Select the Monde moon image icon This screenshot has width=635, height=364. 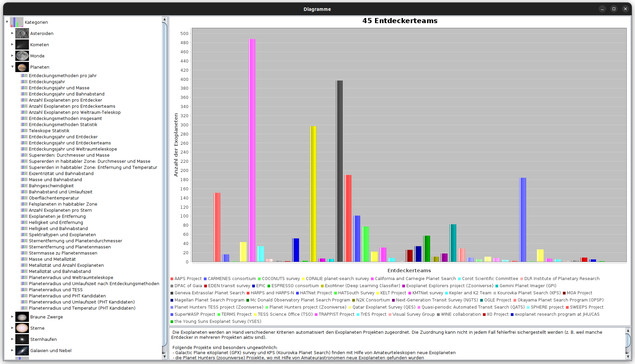(22, 56)
